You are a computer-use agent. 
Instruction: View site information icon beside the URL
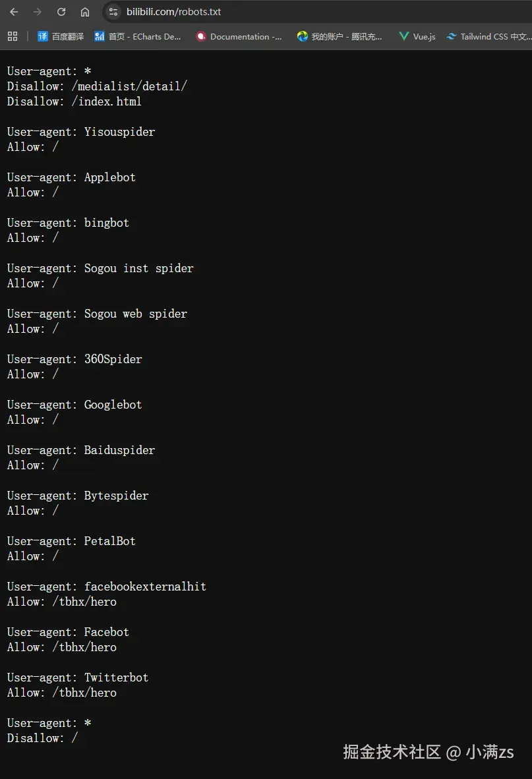pyautogui.click(x=113, y=12)
